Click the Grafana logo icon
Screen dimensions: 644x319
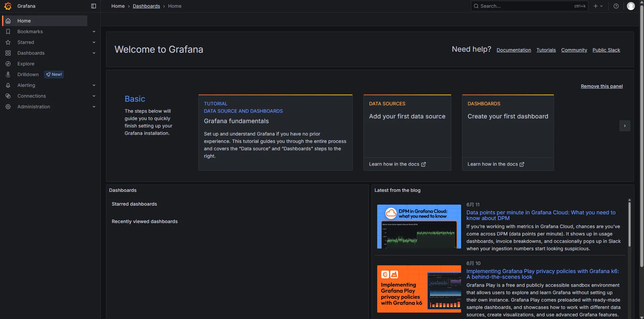pyautogui.click(x=8, y=6)
